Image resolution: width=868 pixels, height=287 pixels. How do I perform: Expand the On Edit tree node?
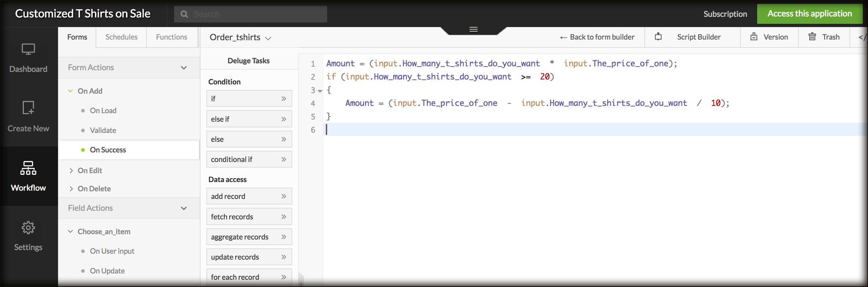click(71, 171)
